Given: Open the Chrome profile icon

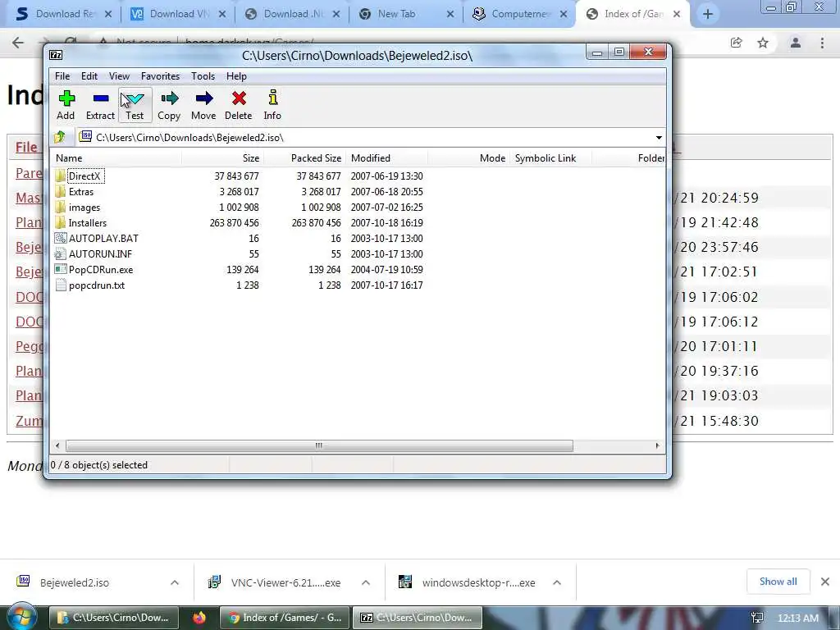Looking at the screenshot, I should coord(795,43).
